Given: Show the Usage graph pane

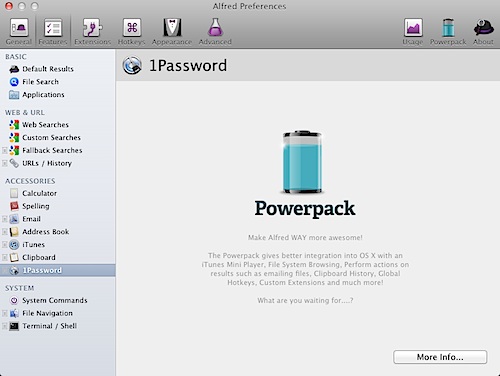Looking at the screenshot, I should coord(413,32).
